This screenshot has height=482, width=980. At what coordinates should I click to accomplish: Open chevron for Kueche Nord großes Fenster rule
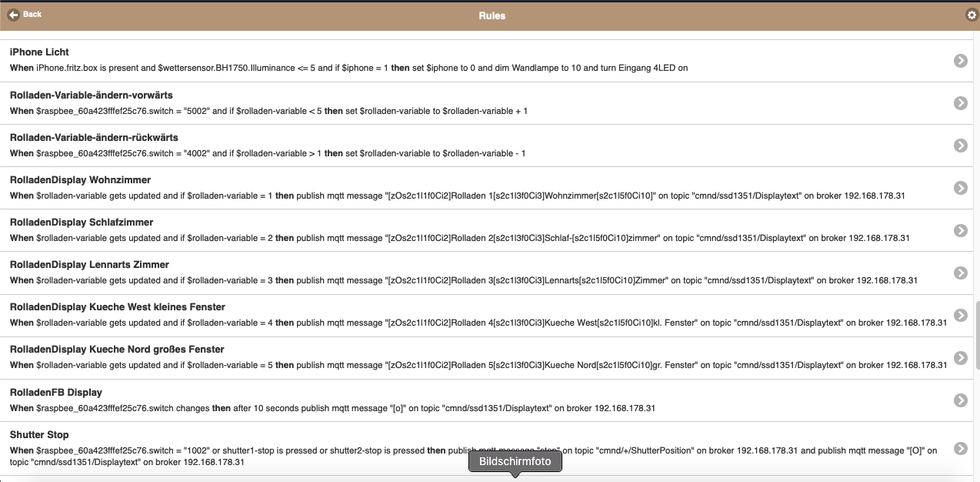pos(960,357)
